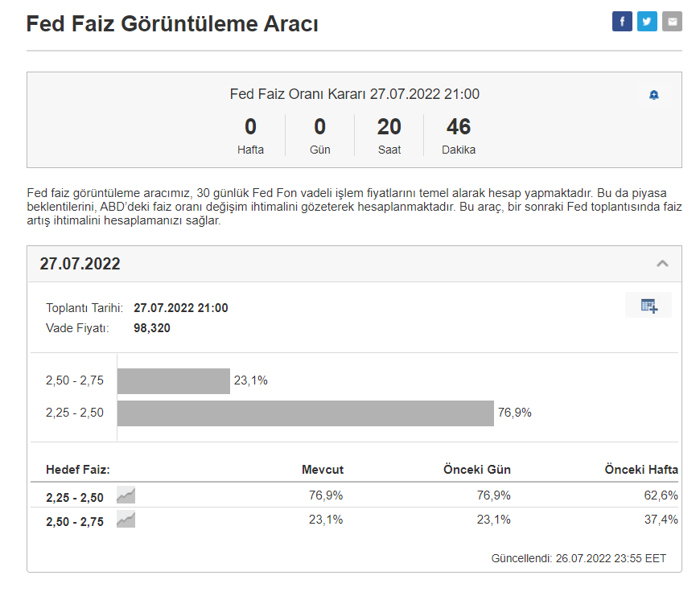Image resolution: width=700 pixels, height=596 pixels.
Task: Click the 27.07.2022 panel header title
Action: point(80,264)
